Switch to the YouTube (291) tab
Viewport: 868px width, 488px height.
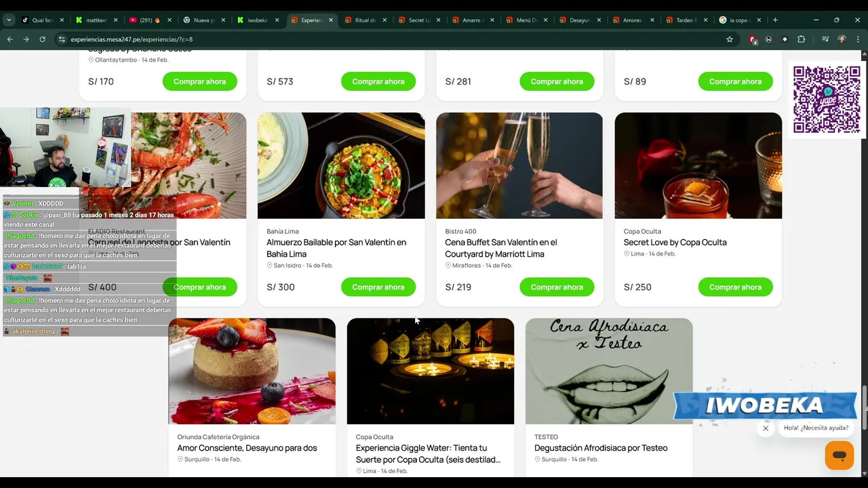tap(149, 20)
